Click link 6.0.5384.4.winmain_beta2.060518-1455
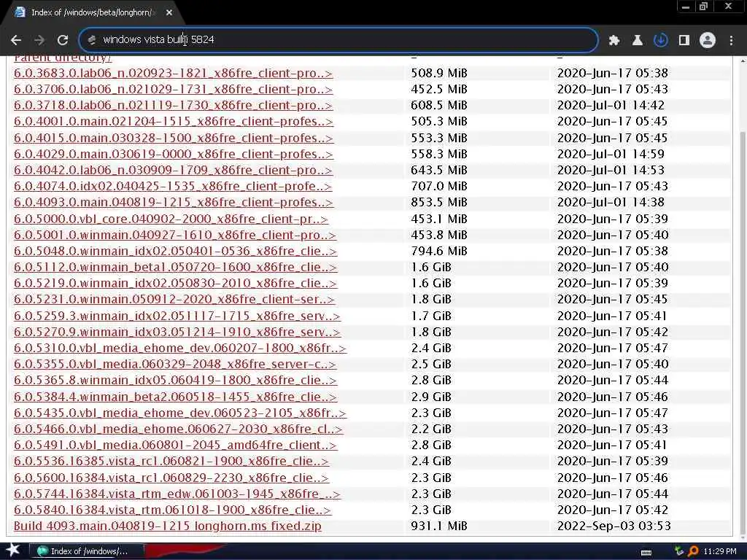This screenshot has height=560, width=747. point(175,397)
